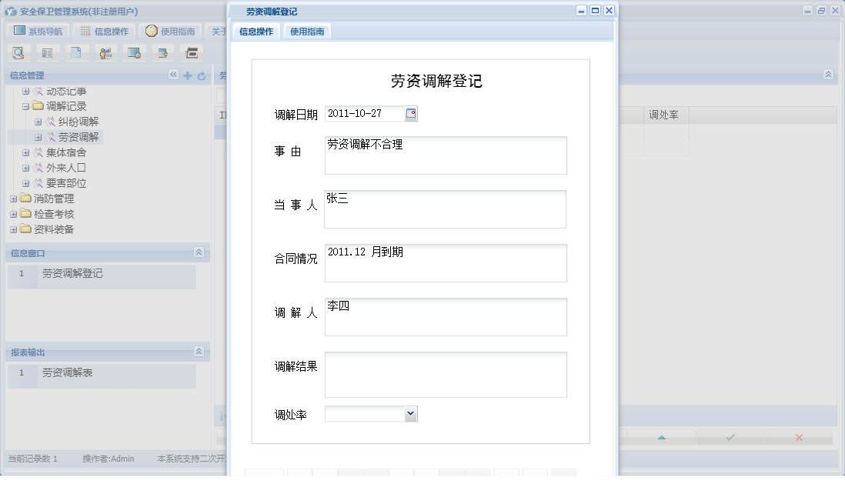Click the monitor display toolbar icon

point(135,52)
